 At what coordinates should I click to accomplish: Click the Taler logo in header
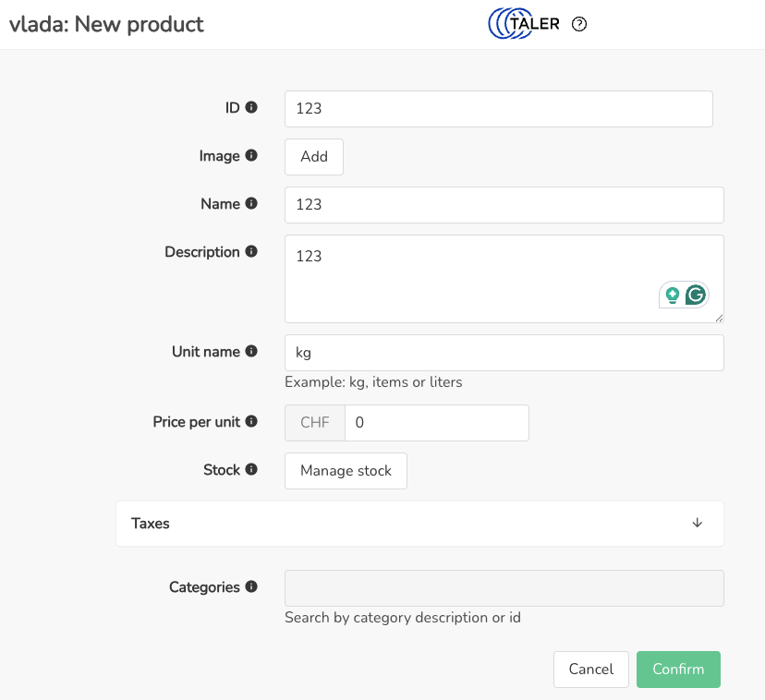click(x=524, y=25)
